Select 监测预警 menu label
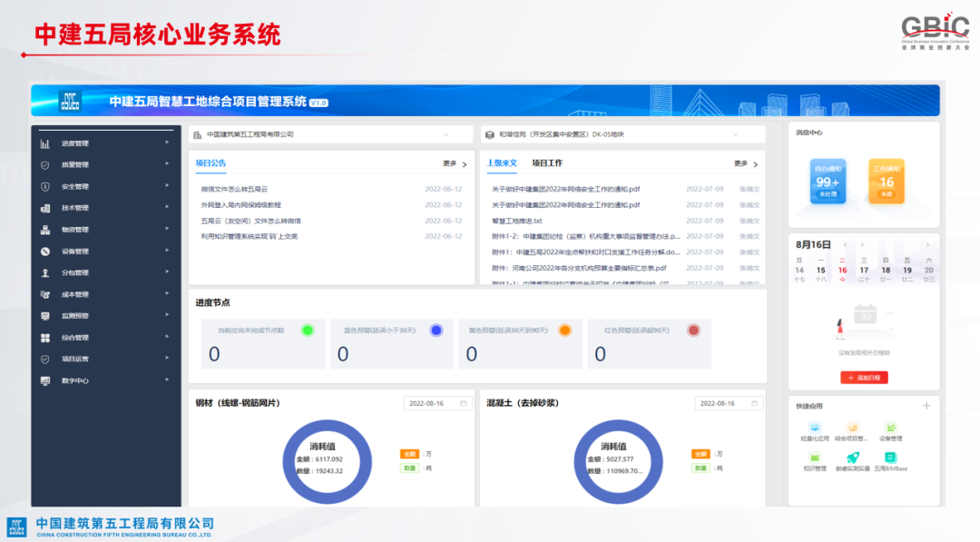 75,316
